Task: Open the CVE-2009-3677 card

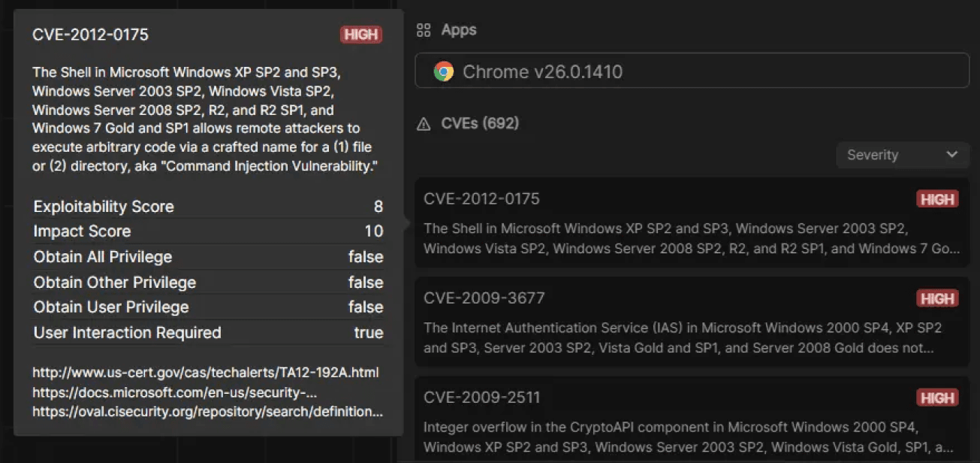Action: coord(692,322)
